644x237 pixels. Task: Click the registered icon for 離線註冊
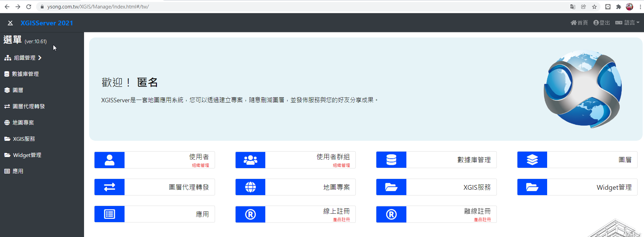pos(391,214)
